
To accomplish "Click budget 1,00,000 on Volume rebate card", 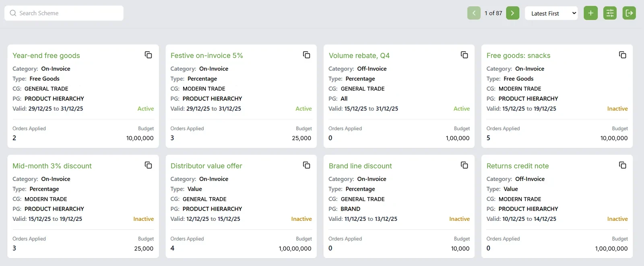I will pyautogui.click(x=458, y=138).
